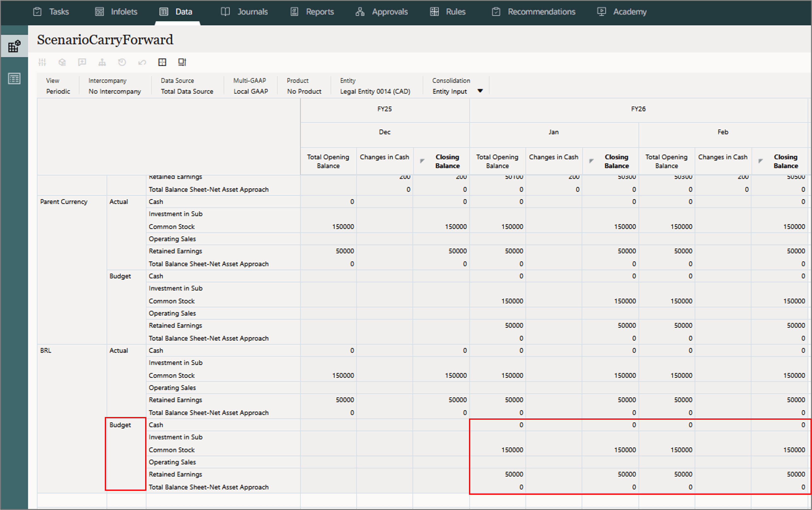
Task: Select the BRL Budget row header
Action: pos(120,425)
